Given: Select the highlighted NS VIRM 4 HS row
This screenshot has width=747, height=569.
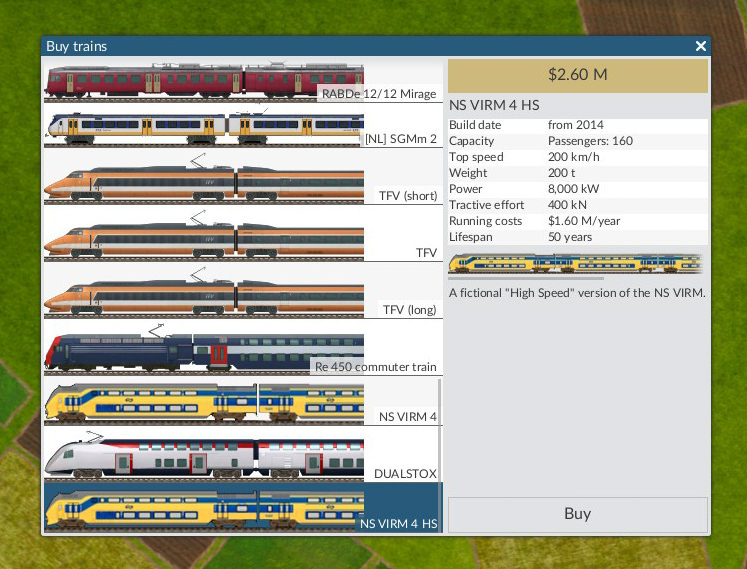Looking at the screenshot, I should [243, 508].
